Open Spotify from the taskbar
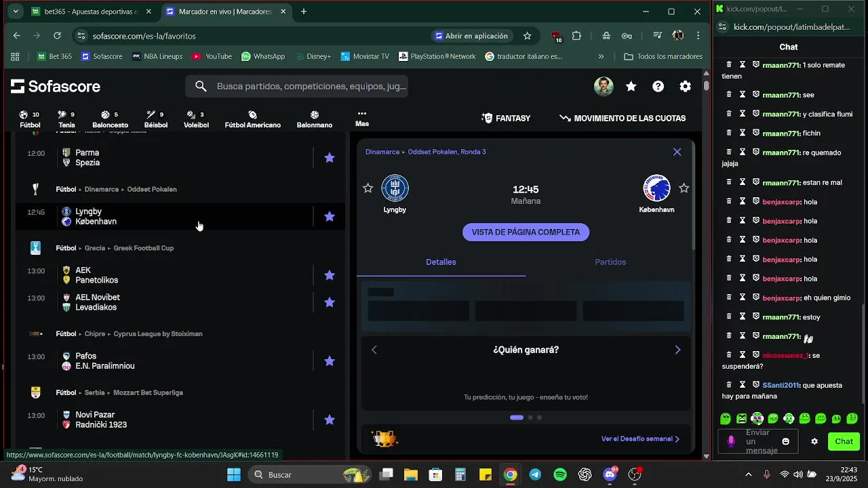 click(x=560, y=474)
